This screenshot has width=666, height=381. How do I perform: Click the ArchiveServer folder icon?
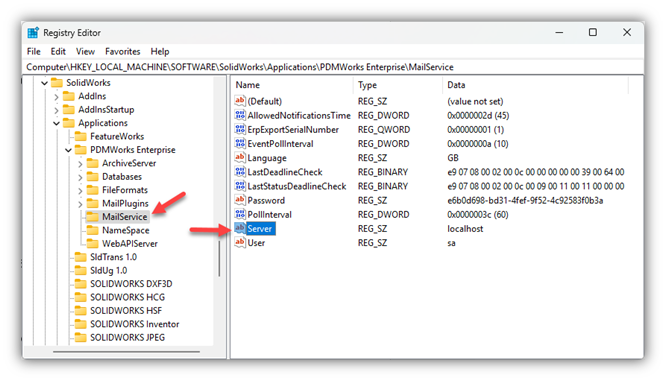pyautogui.click(x=93, y=163)
